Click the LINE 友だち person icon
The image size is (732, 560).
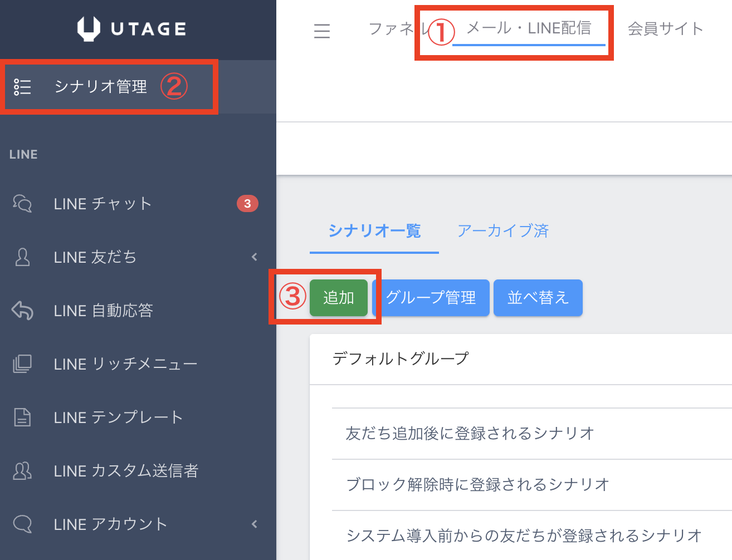[x=22, y=257]
